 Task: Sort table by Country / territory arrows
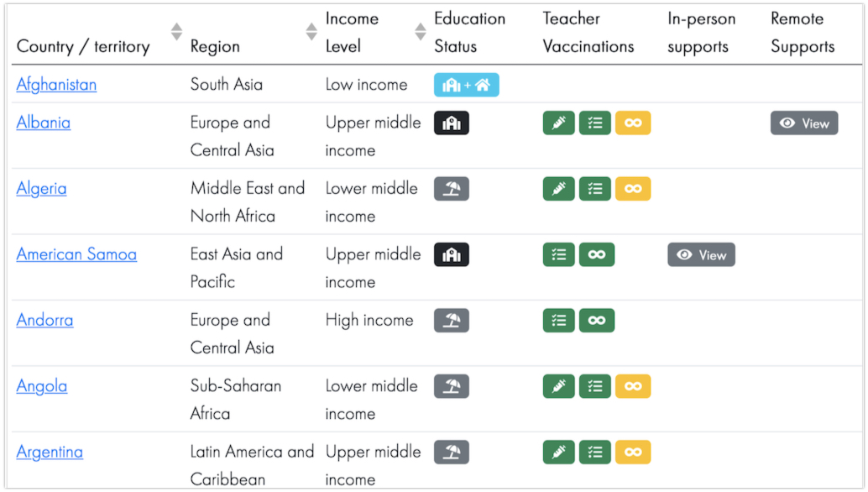(x=176, y=32)
